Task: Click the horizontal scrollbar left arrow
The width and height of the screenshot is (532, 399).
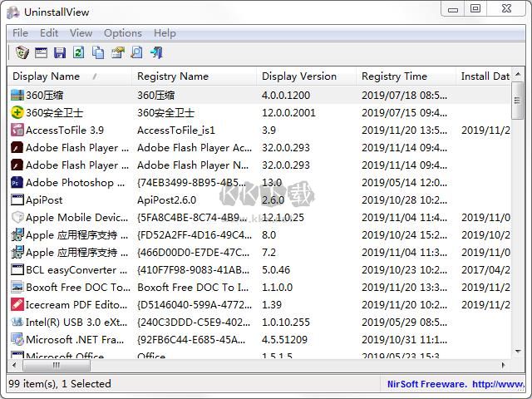Action: tap(14, 365)
